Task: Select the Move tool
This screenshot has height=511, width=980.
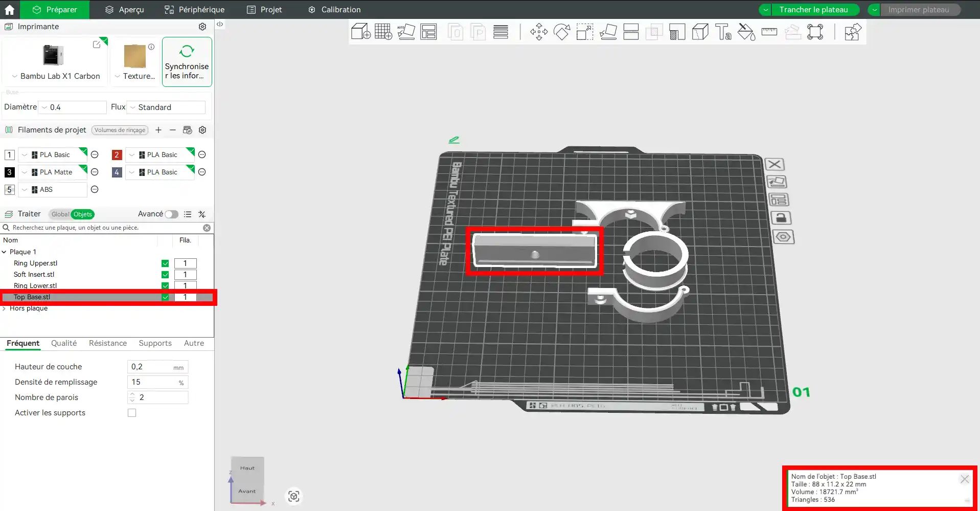Action: pyautogui.click(x=539, y=32)
